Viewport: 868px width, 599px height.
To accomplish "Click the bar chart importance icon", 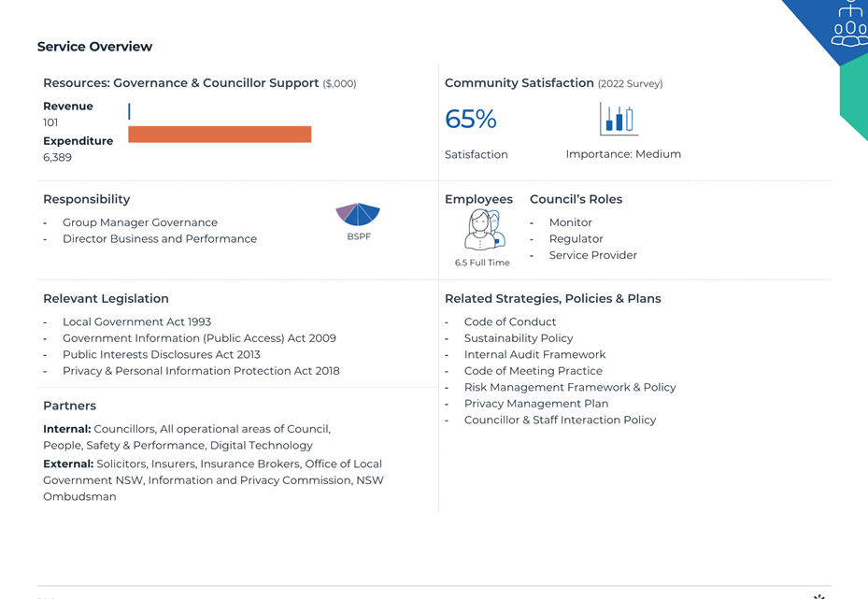I will click(x=619, y=119).
